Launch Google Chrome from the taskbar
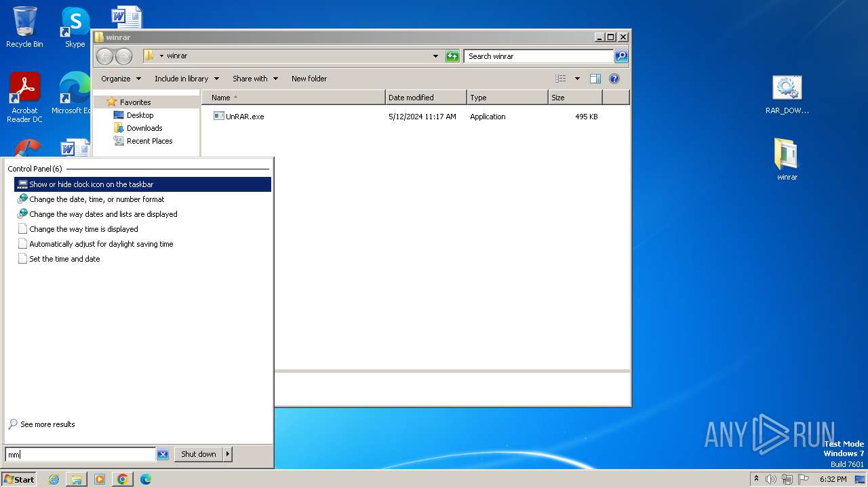This screenshot has width=868, height=488. 123,479
